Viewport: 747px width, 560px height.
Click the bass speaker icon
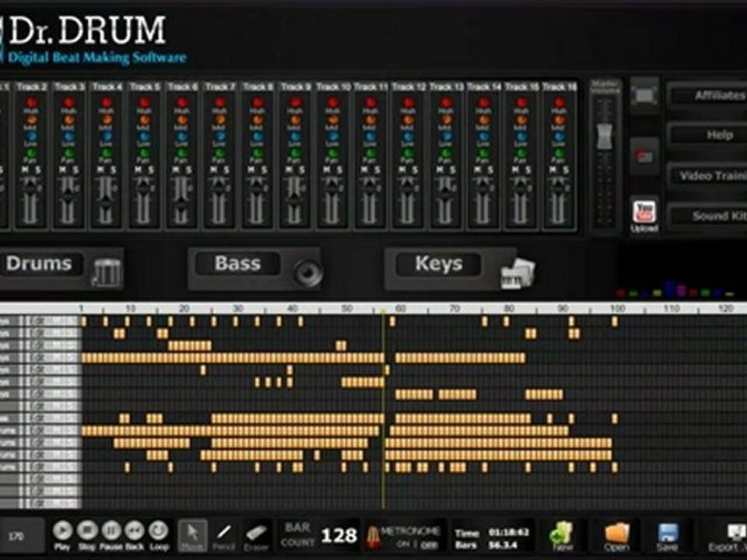tap(308, 273)
